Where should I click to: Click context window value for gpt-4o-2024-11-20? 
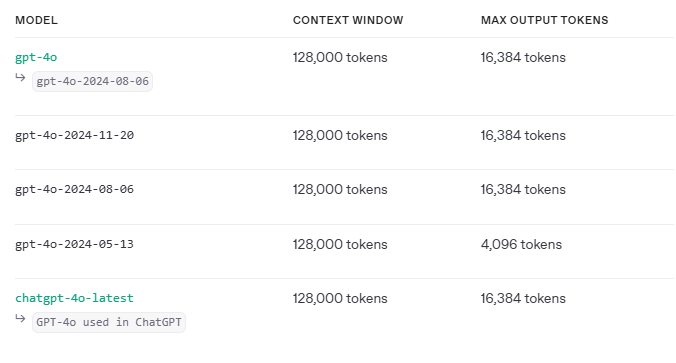(x=340, y=135)
